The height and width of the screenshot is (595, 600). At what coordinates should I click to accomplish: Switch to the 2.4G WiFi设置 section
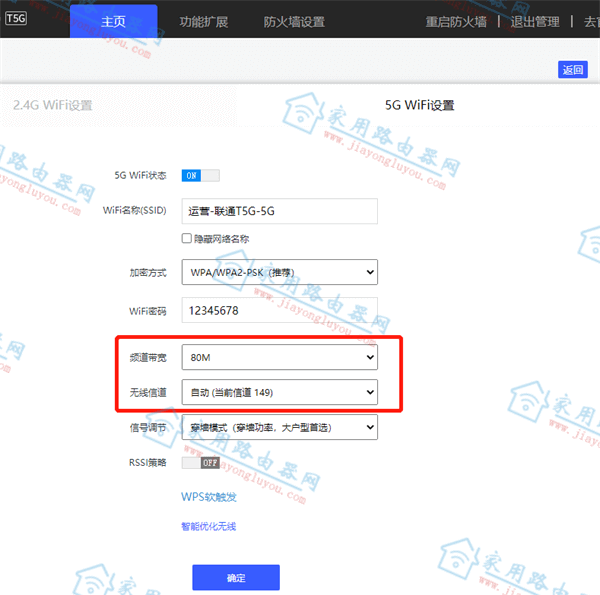click(x=53, y=105)
